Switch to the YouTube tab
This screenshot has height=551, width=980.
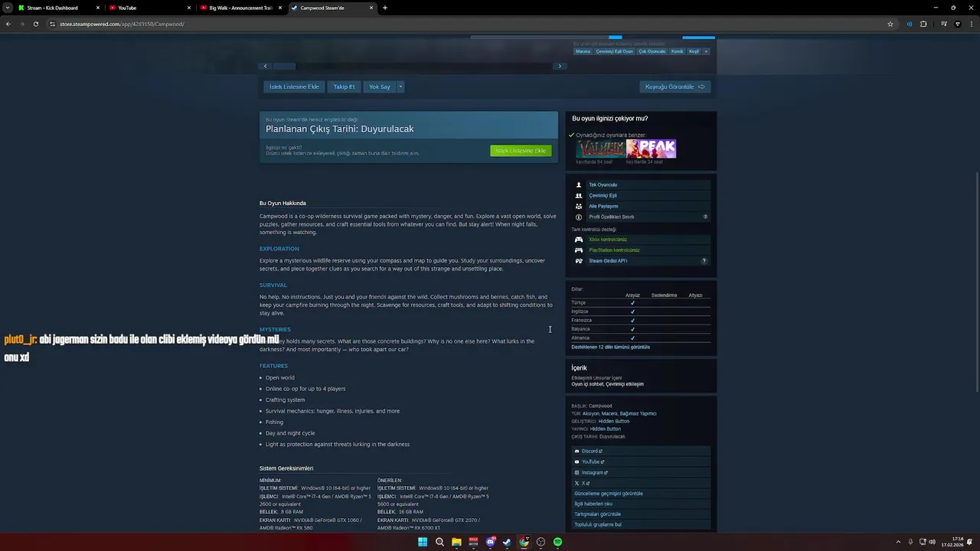[x=149, y=8]
